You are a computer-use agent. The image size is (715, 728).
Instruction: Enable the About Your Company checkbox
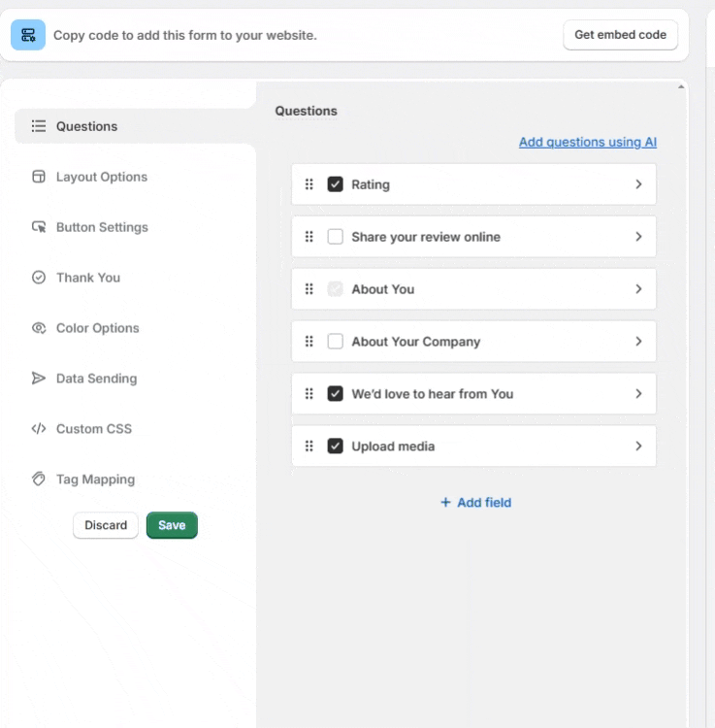point(336,342)
